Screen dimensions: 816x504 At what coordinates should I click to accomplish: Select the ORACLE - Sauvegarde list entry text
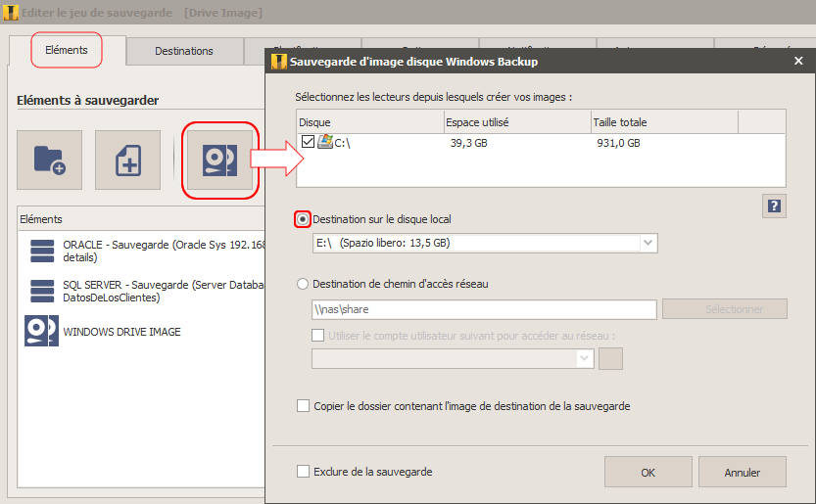tap(164, 251)
